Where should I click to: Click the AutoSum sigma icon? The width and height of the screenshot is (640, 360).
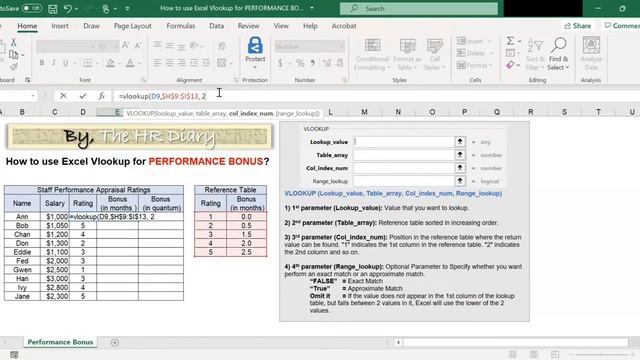coord(510,41)
